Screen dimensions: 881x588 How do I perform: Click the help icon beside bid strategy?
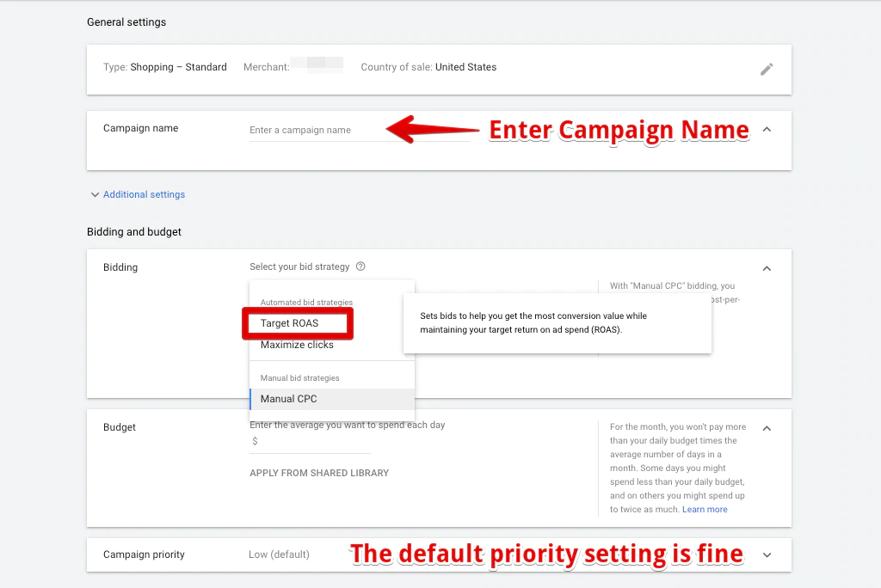coord(360,266)
